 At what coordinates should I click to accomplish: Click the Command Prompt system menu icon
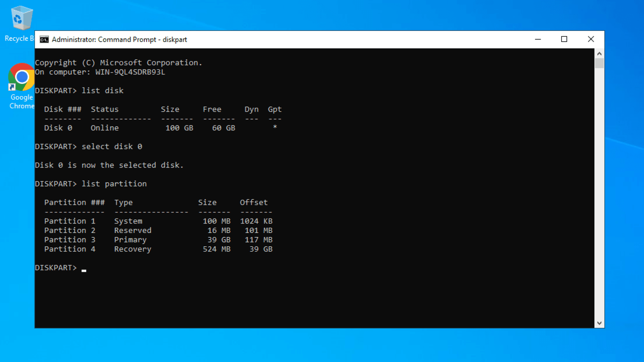pyautogui.click(x=44, y=40)
